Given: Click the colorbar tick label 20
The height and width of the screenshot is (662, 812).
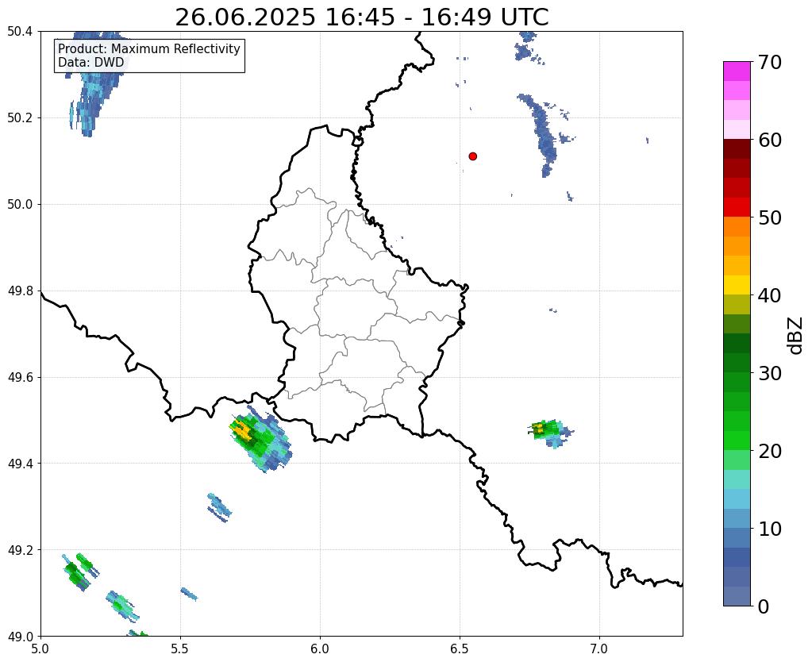Looking at the screenshot, I should click(x=770, y=451).
